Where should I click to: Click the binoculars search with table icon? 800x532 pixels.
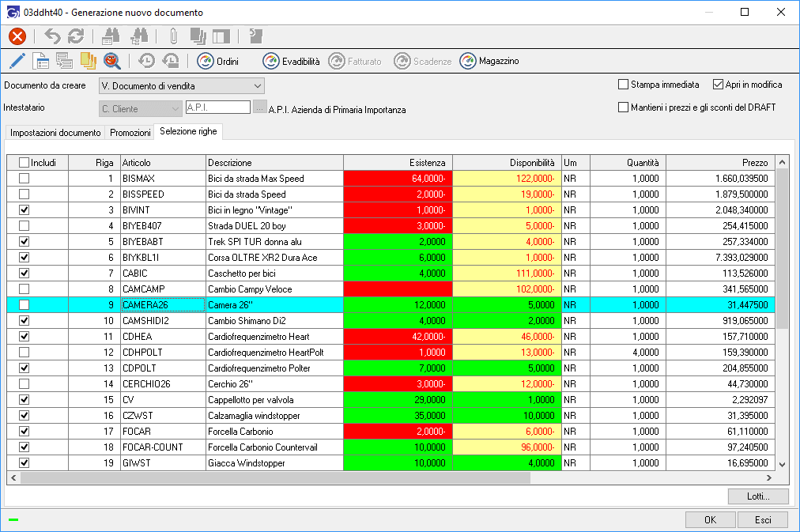[111, 36]
